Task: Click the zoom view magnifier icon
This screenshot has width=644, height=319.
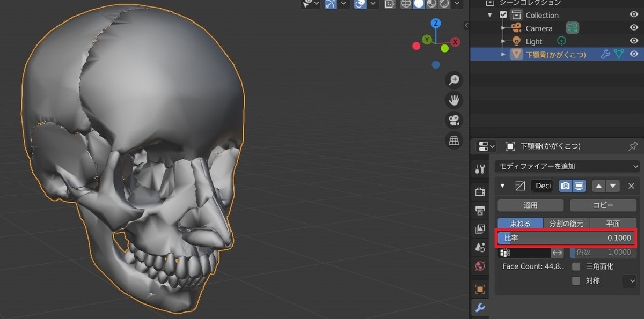Action: pyautogui.click(x=455, y=80)
